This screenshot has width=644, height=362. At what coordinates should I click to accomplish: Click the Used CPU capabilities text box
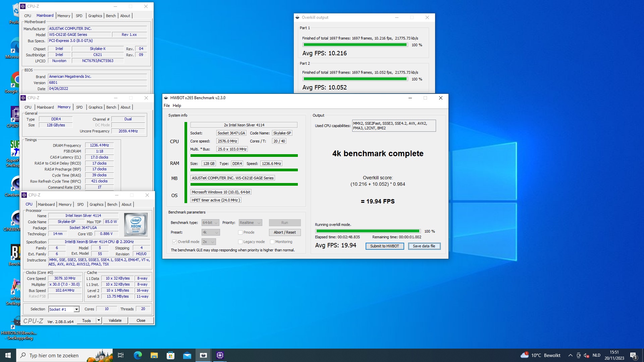(394, 126)
